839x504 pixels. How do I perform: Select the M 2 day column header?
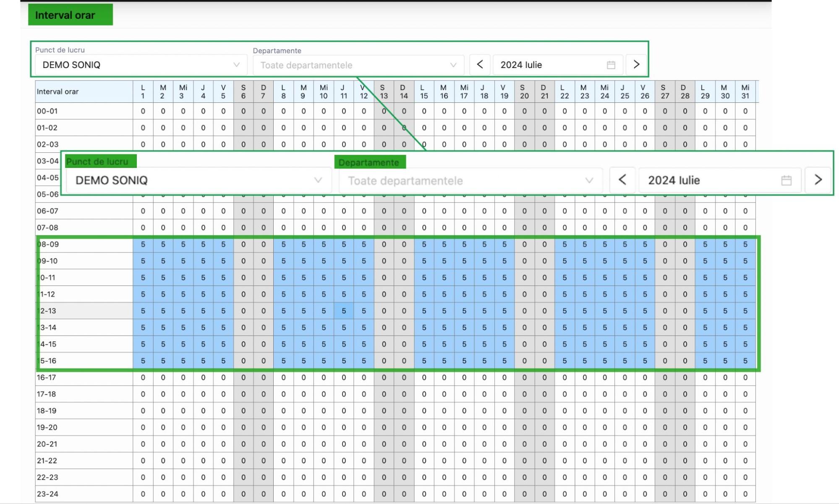pos(163,91)
